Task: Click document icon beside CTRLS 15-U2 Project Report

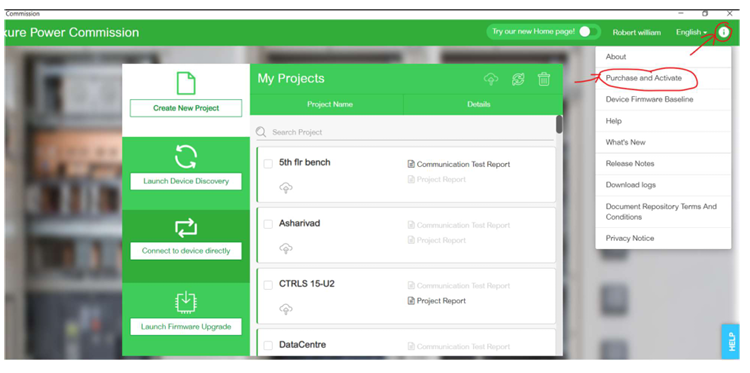Action: click(411, 301)
